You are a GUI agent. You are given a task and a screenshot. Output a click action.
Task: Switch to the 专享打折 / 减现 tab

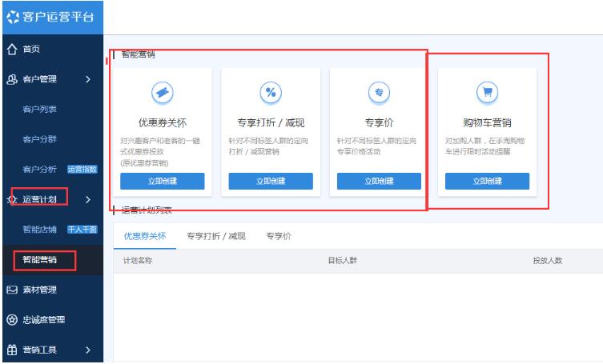pyautogui.click(x=215, y=236)
